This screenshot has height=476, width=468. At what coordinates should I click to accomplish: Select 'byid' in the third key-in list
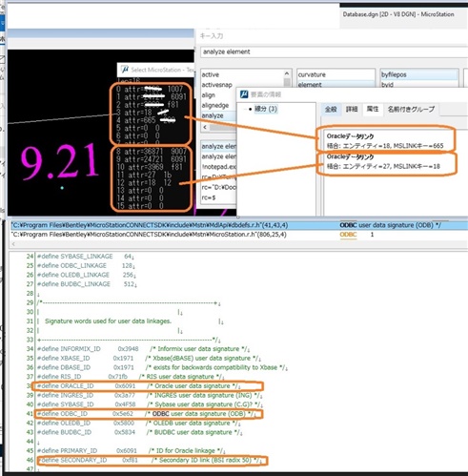(x=387, y=85)
